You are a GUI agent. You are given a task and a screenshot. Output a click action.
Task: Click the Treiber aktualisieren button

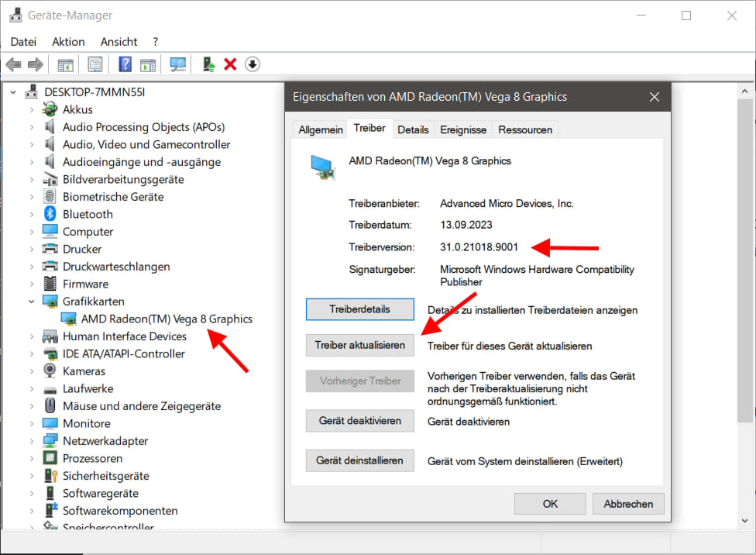pyautogui.click(x=360, y=346)
